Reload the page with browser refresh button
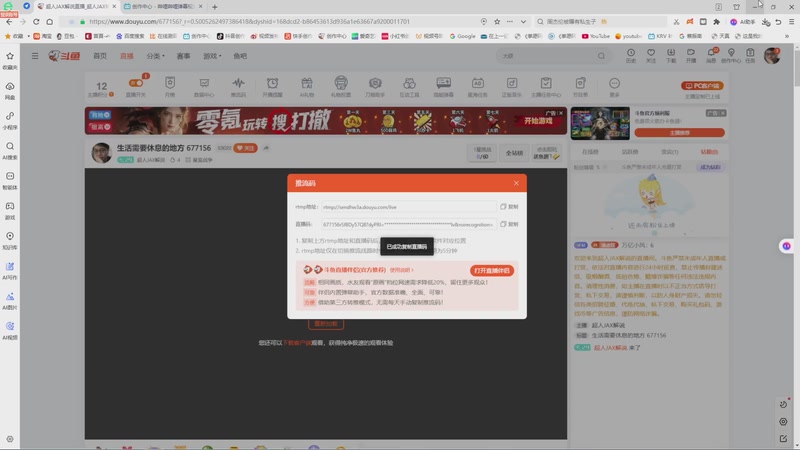This screenshot has width=800, height=450. pos(36,21)
